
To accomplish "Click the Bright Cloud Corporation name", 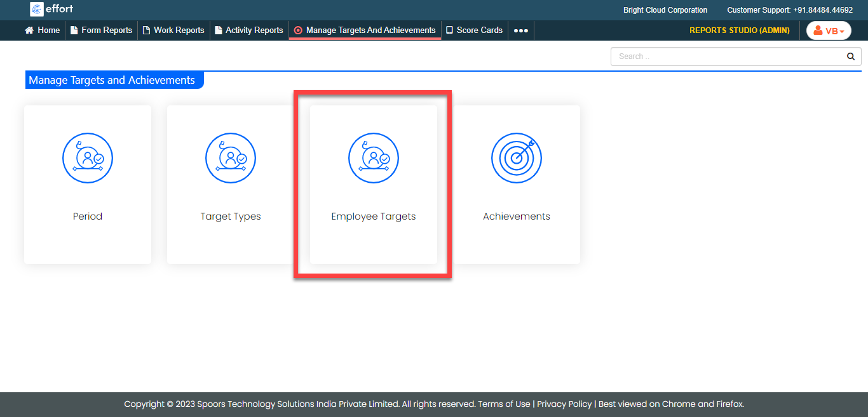I will pos(665,10).
